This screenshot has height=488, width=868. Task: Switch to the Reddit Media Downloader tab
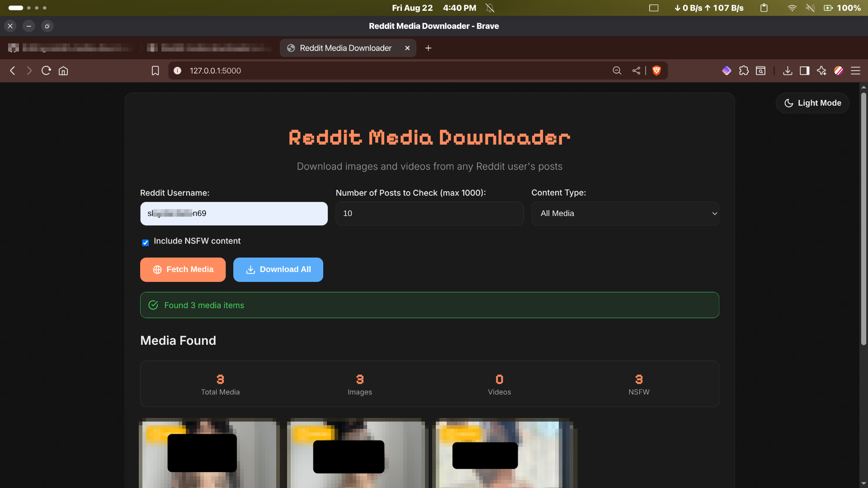348,48
